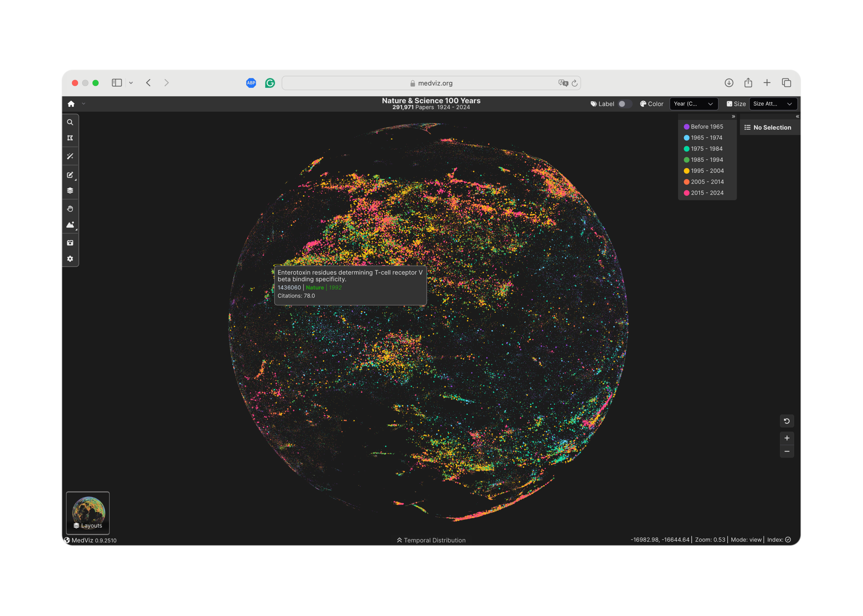Screen dimensions: 863x616
Task: Zoom out with the minus button
Action: (x=787, y=452)
